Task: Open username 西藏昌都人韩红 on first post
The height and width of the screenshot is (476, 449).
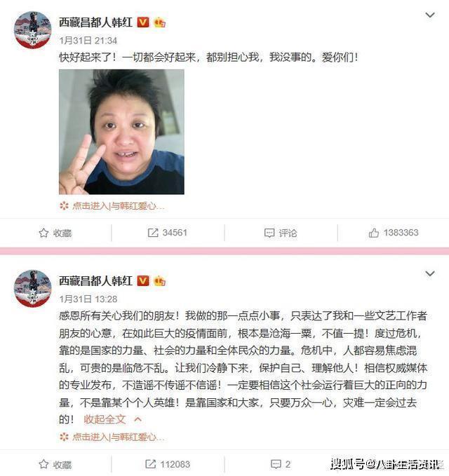Action: (x=95, y=22)
